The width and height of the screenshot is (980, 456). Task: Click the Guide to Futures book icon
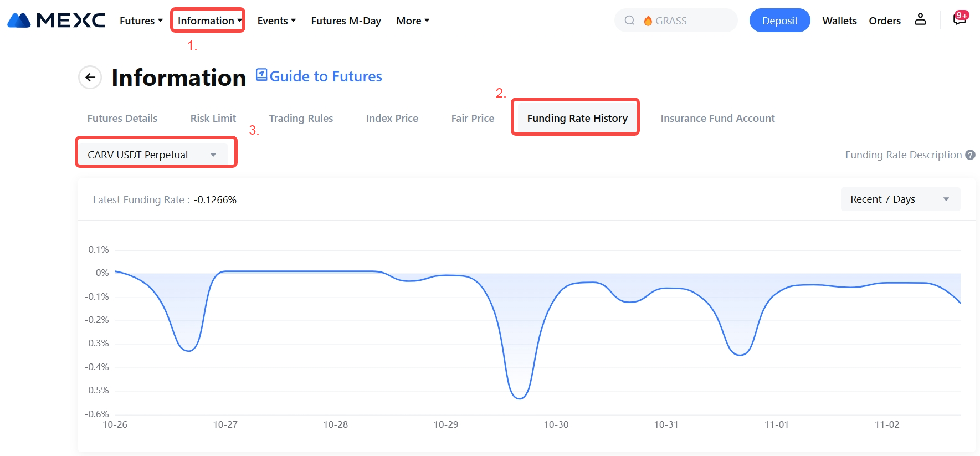[x=261, y=75]
